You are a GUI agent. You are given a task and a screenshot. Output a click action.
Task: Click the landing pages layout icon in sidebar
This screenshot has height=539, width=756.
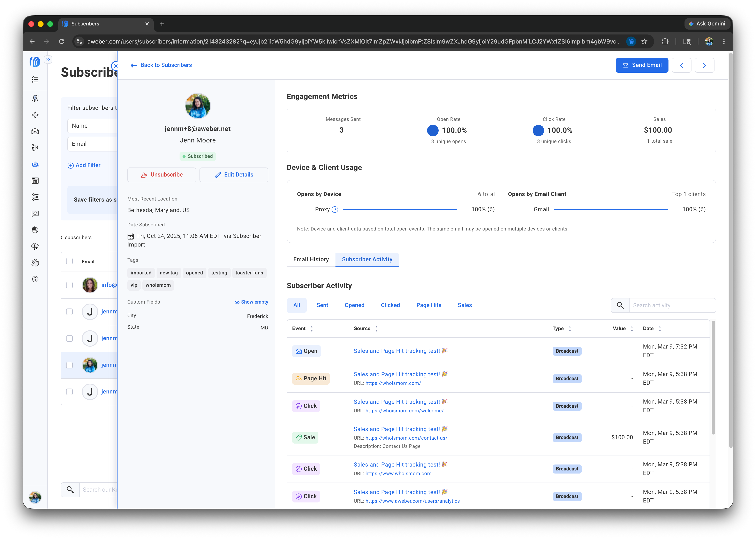(x=35, y=181)
